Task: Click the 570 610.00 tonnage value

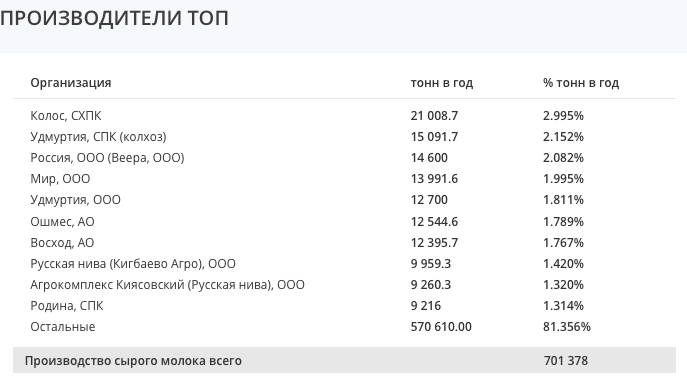Action: [x=441, y=327]
